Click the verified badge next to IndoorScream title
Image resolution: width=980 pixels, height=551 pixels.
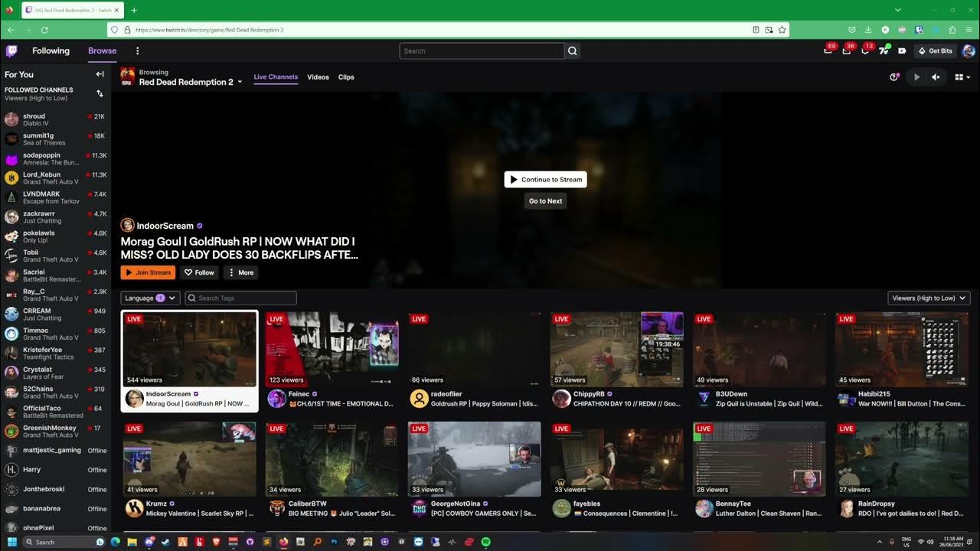click(x=200, y=226)
